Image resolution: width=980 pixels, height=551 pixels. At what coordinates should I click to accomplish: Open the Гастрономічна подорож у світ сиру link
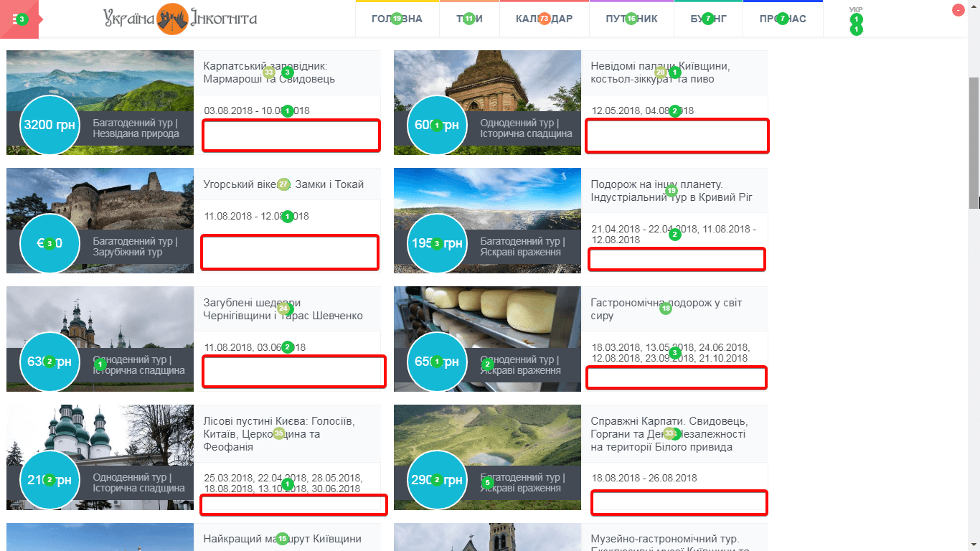coord(666,309)
